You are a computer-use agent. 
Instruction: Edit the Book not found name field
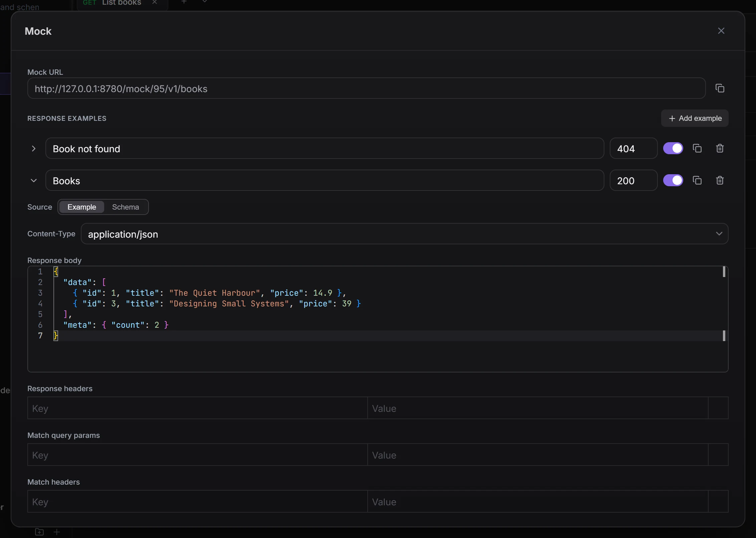(325, 149)
